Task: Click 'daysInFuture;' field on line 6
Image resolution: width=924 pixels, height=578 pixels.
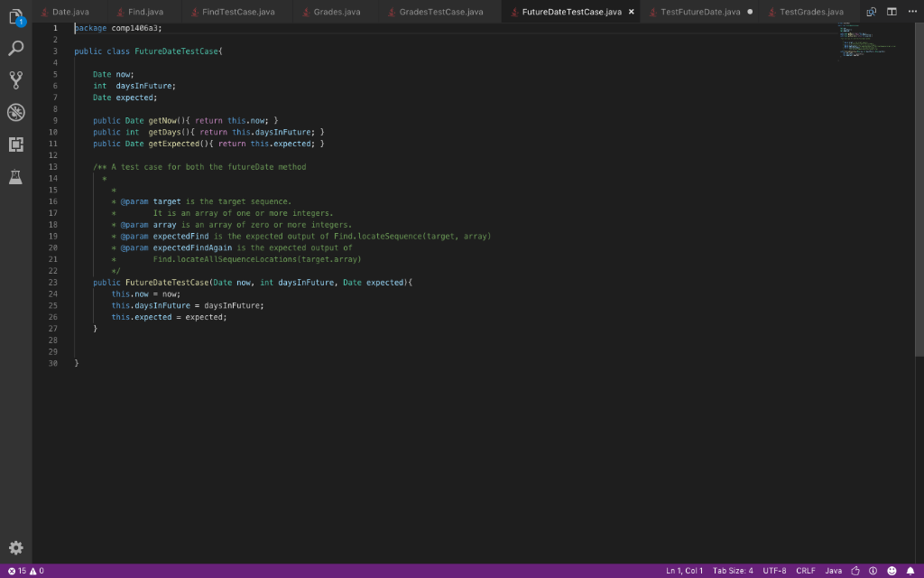Action: coord(145,86)
